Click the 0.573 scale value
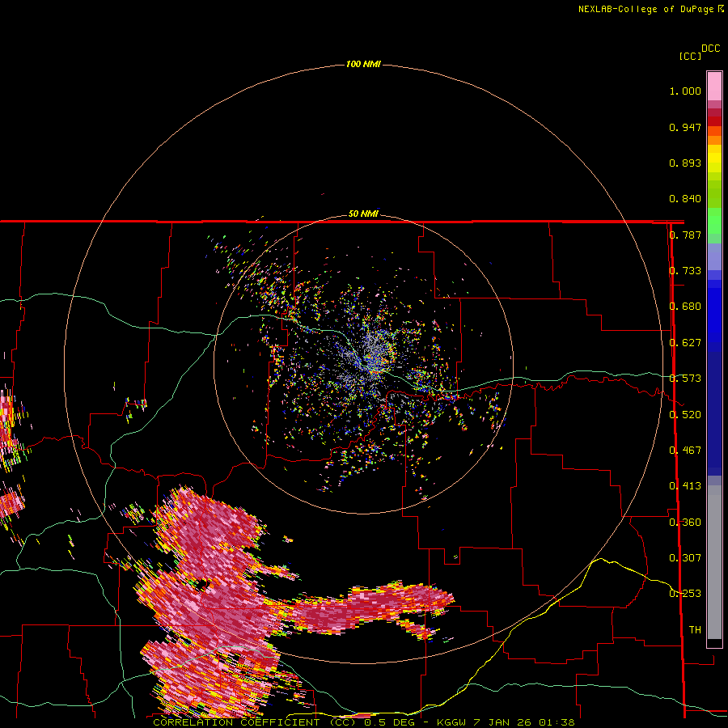728x728 pixels. (x=685, y=379)
